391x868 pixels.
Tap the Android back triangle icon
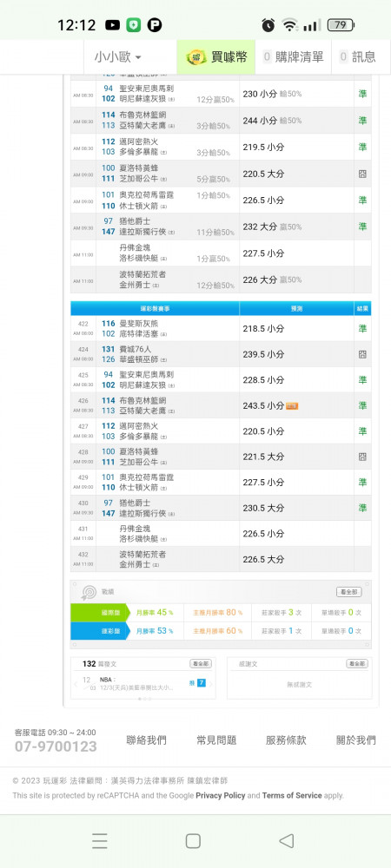point(287,841)
